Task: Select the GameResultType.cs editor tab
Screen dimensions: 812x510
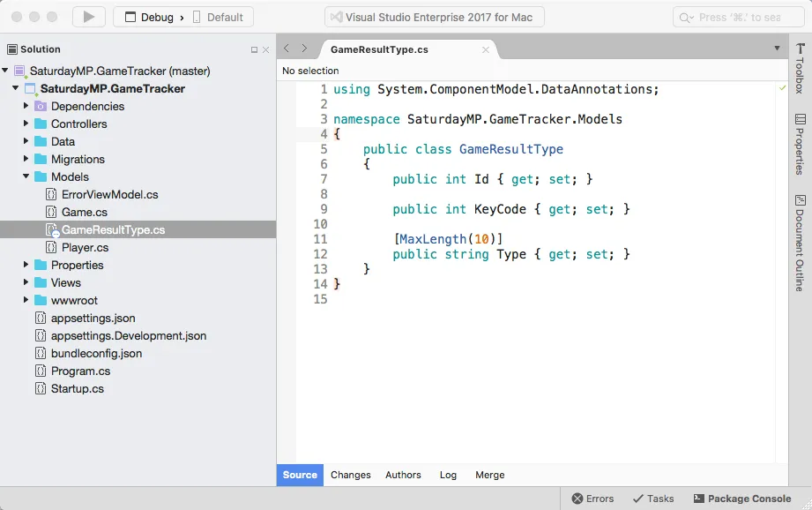Action: (379, 49)
